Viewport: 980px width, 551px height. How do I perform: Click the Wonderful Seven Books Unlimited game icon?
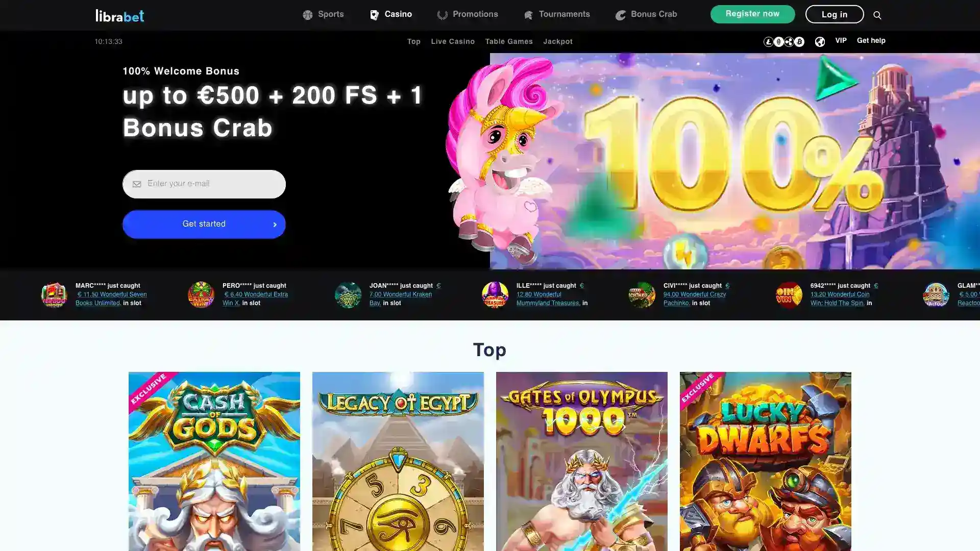click(54, 295)
